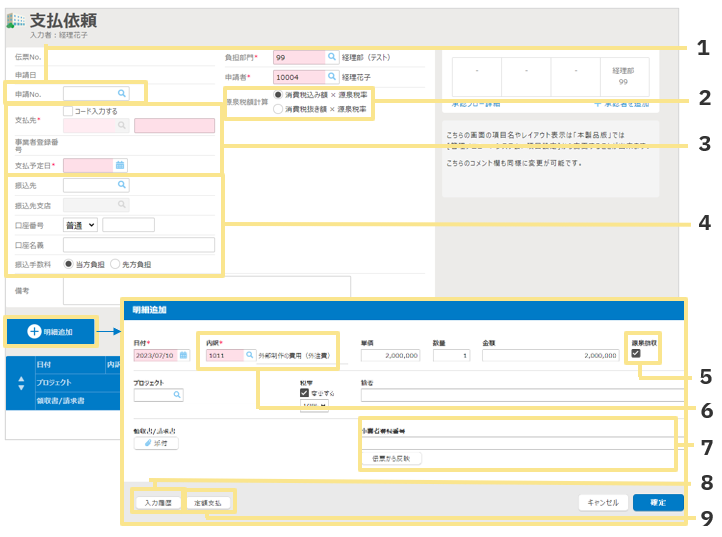Open 入力履歴 in the dialog footer
Viewport: 722px width, 537px height.
coord(157,502)
